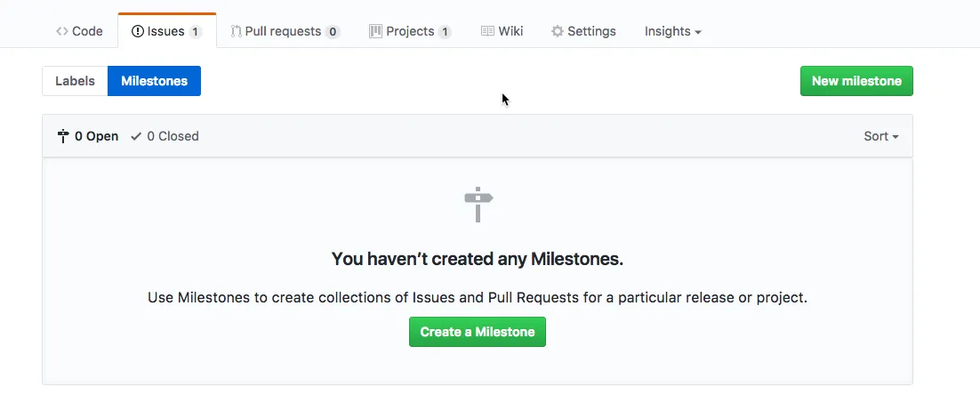The image size is (980, 419).
Task: Select the Milestones toggle button
Action: [154, 81]
